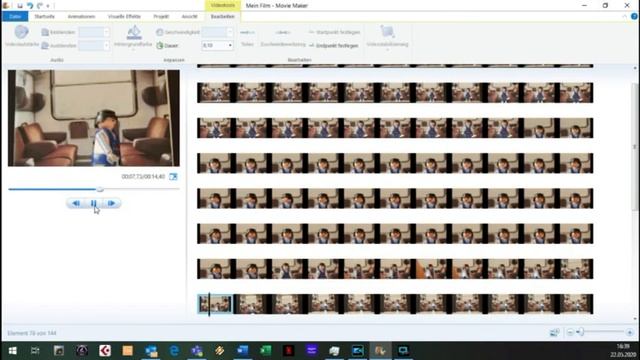Pause playback with the pause button
The image size is (640, 360).
pyautogui.click(x=93, y=203)
